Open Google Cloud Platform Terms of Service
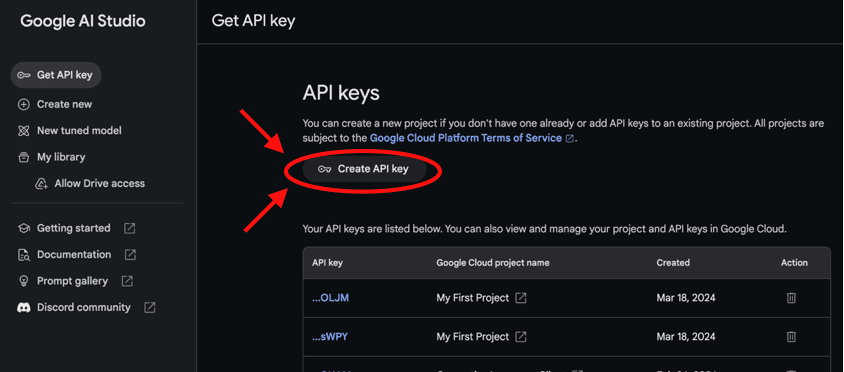 click(x=466, y=138)
